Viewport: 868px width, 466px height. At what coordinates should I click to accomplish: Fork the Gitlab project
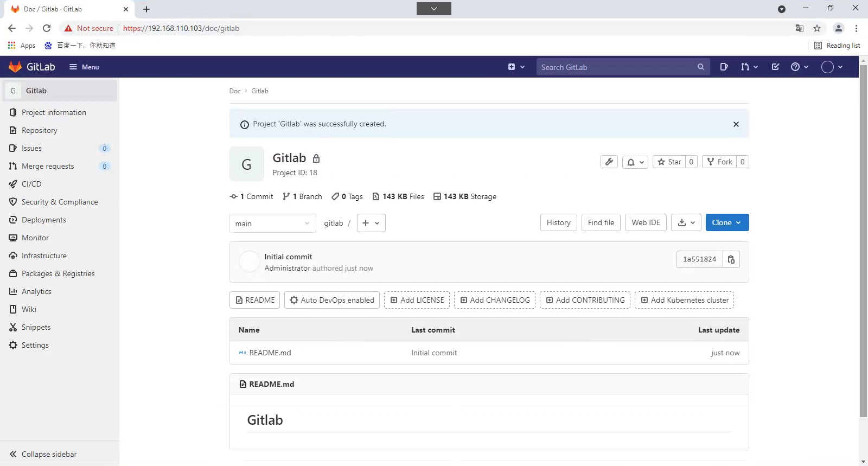[720, 162]
